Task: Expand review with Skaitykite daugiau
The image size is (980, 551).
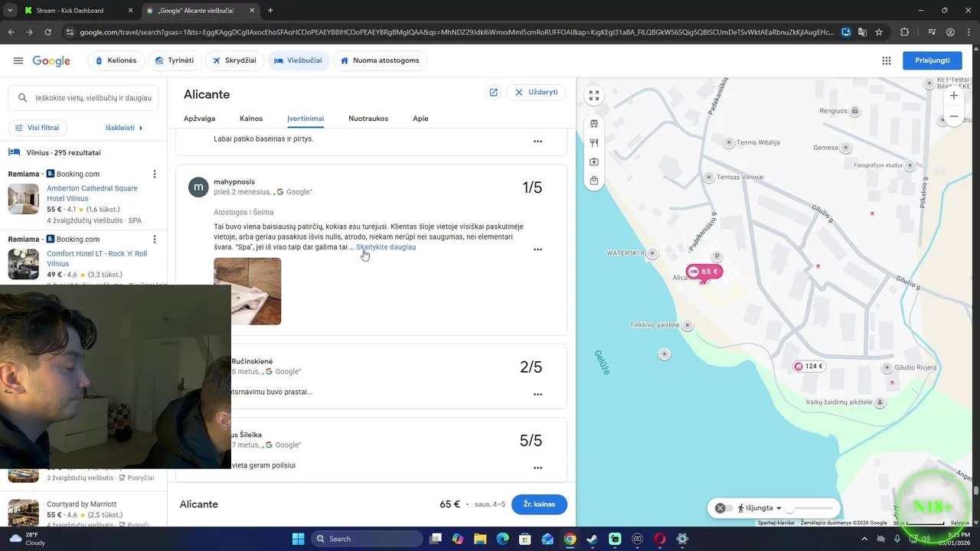Action: point(386,247)
